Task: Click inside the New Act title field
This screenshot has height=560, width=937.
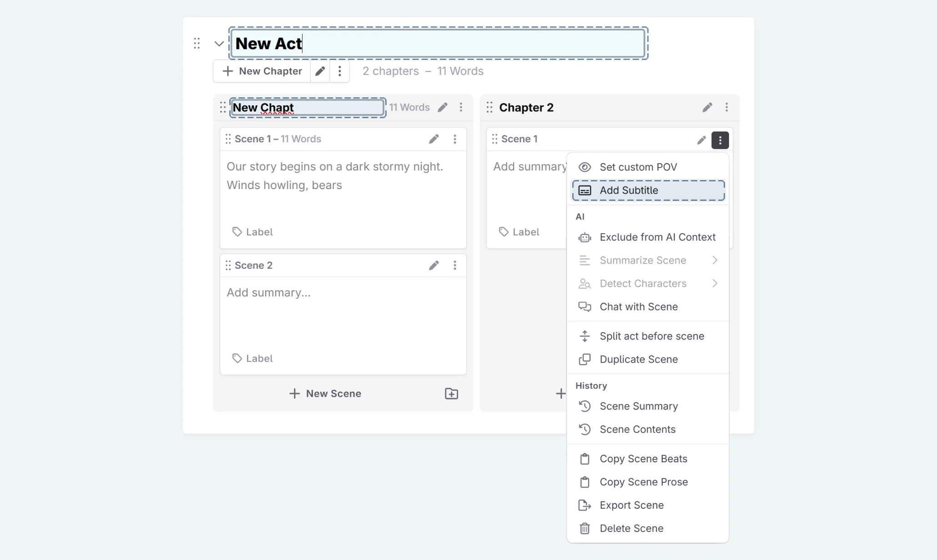Action: click(438, 43)
